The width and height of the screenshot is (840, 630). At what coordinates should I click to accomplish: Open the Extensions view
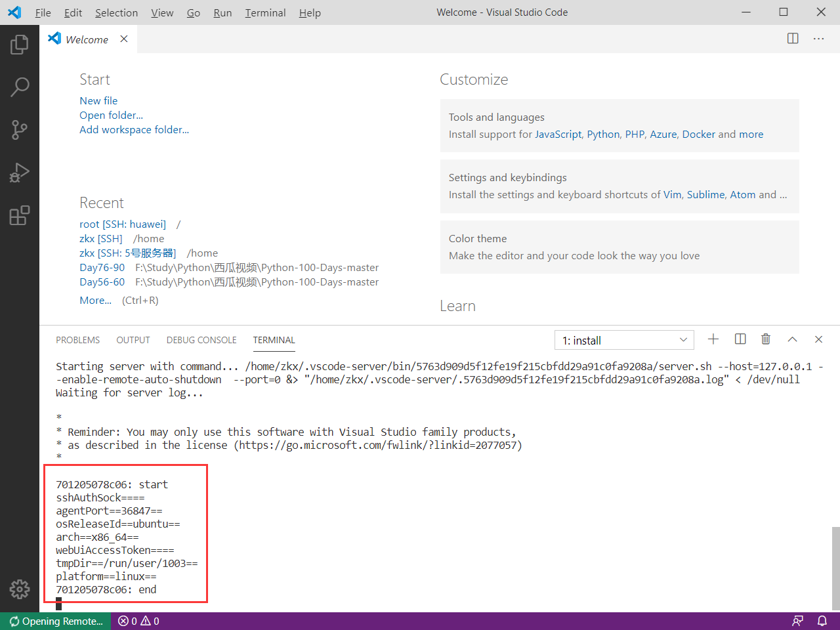coord(20,215)
